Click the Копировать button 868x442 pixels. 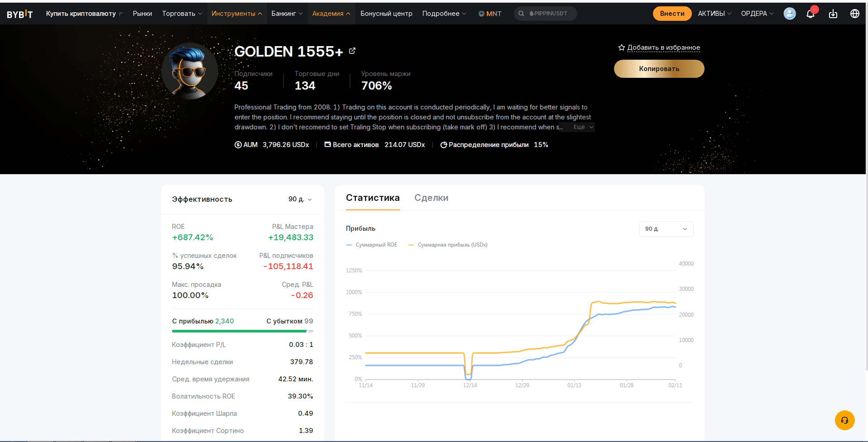click(x=659, y=69)
